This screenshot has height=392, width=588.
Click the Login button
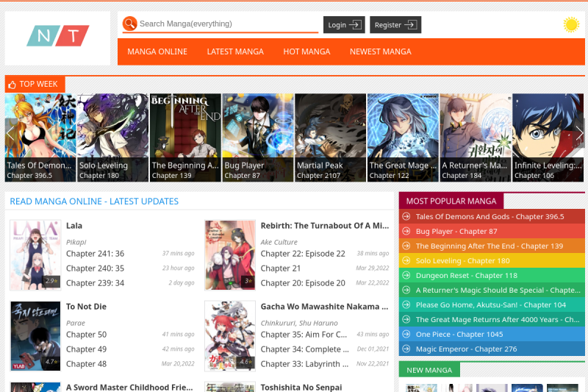coord(344,25)
